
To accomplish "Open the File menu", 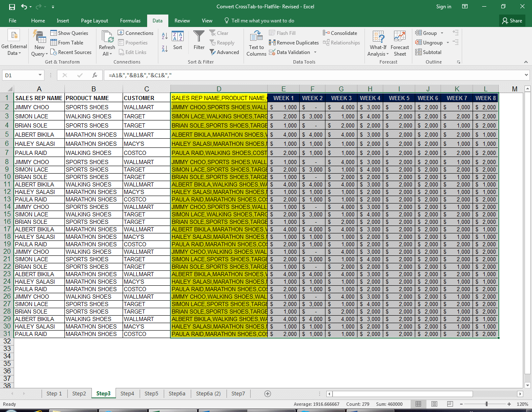I will pyautogui.click(x=12, y=21).
